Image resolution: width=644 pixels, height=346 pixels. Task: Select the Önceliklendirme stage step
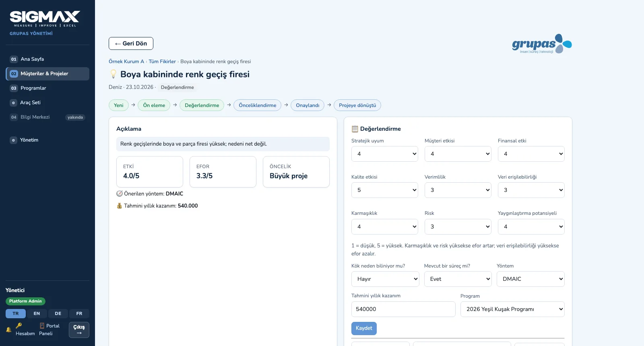click(258, 105)
